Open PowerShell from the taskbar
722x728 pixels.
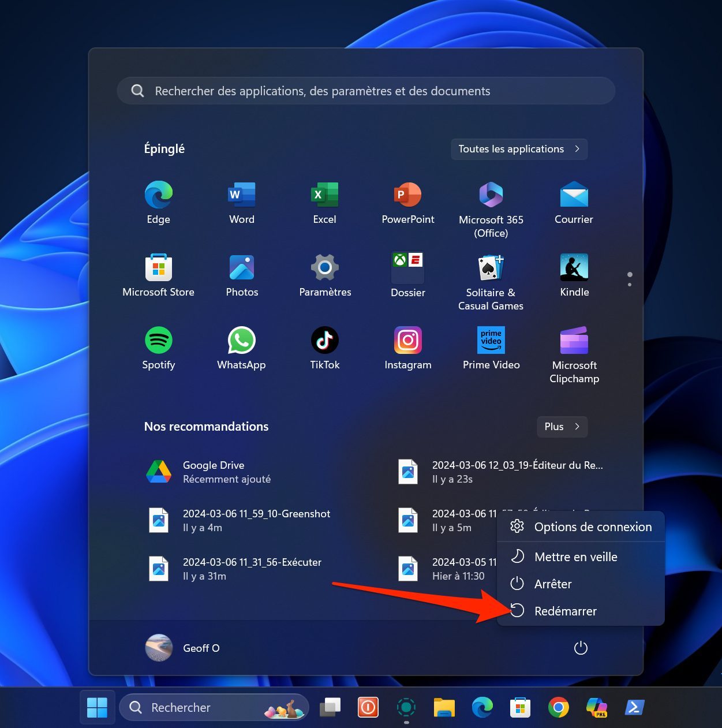pyautogui.click(x=634, y=707)
